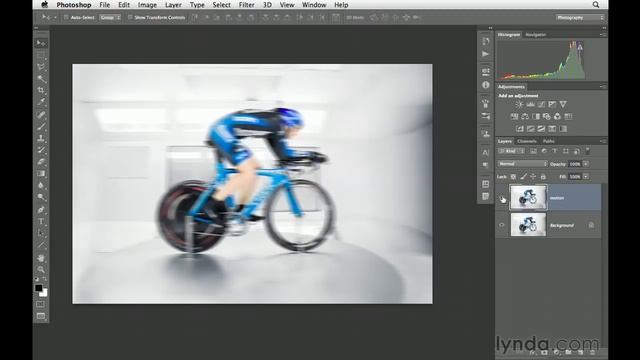The image size is (640, 360).
Task: Add a Vibrance adjustment
Action: (563, 104)
